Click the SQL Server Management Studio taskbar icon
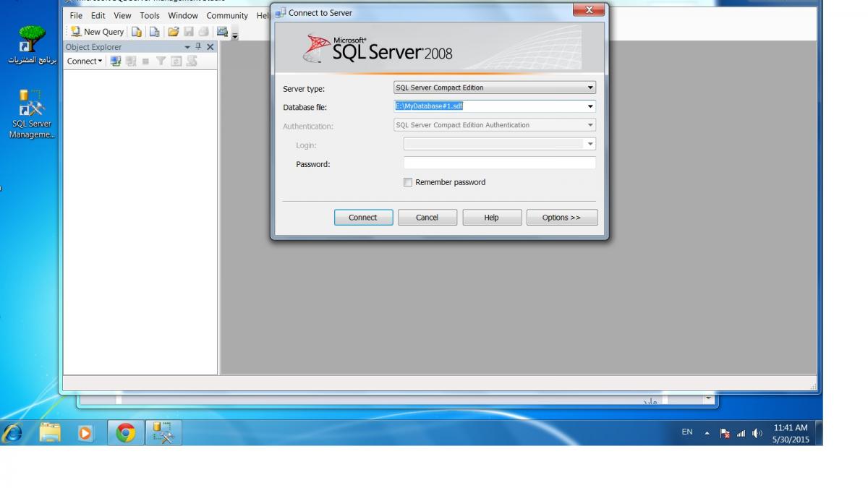Viewport: 868px width, 488px height. pyautogui.click(x=164, y=433)
